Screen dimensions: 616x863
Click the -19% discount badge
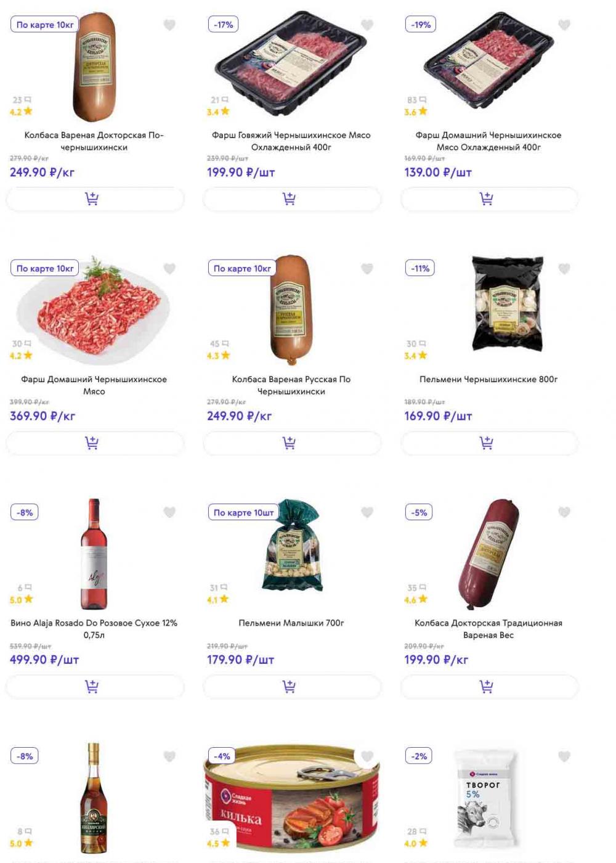click(x=421, y=25)
